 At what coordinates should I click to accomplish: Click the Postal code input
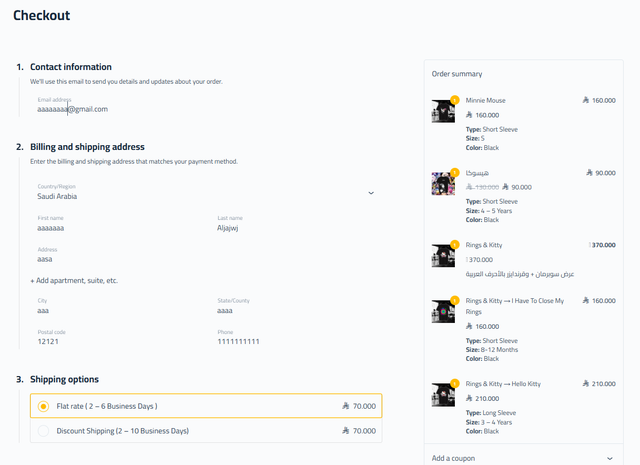coord(116,338)
